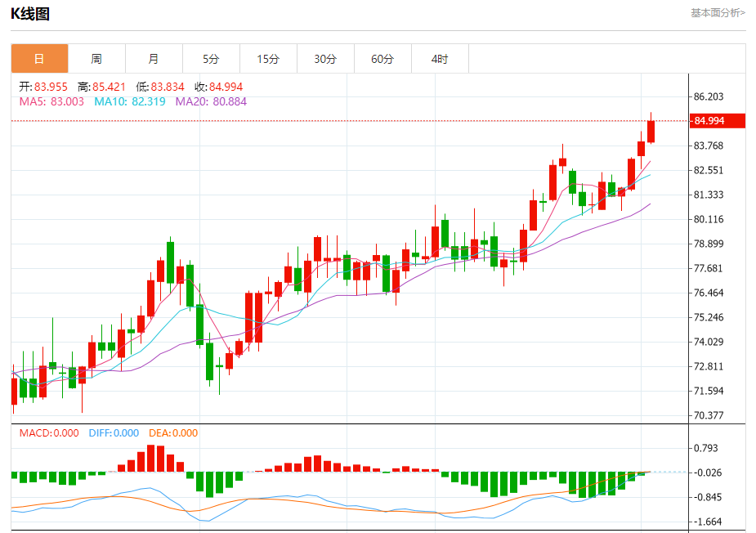Click the MACD:0.000 indicator label

[49, 433]
